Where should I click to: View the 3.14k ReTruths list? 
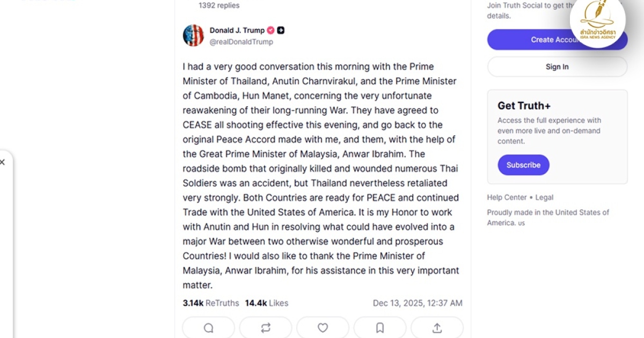pos(211,303)
